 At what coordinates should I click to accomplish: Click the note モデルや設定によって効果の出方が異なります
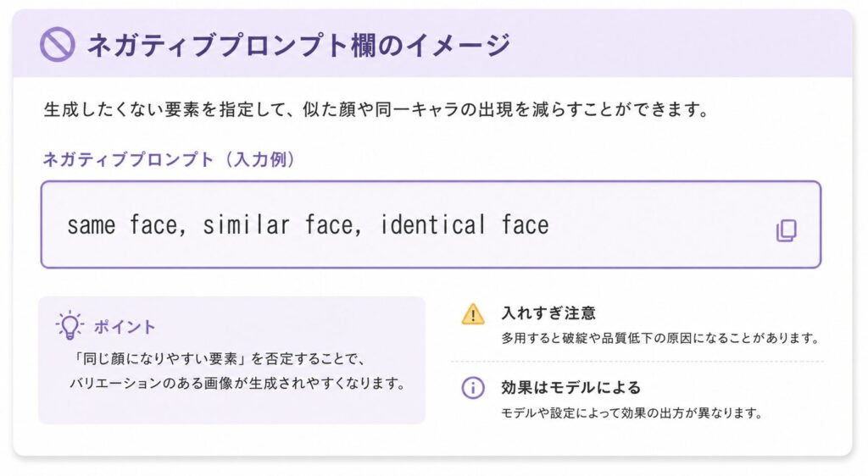632,413
